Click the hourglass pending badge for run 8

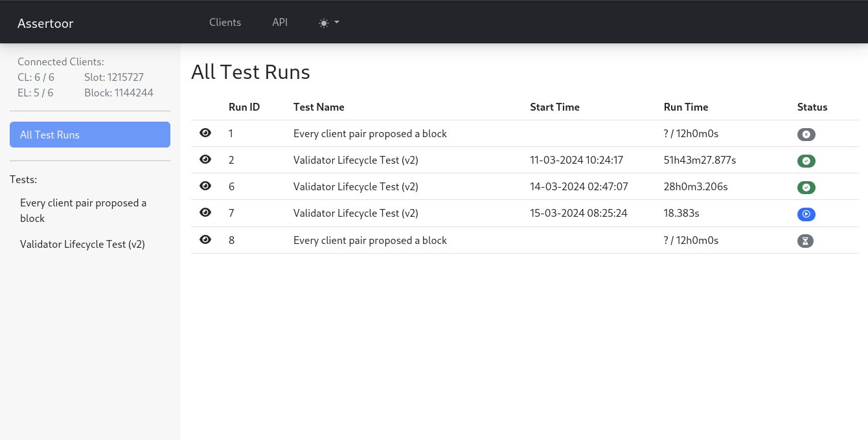click(805, 241)
